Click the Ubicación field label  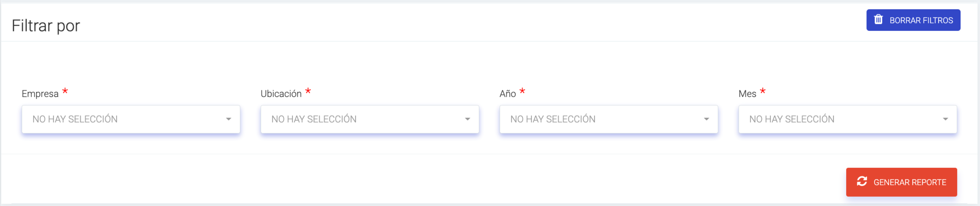point(281,94)
